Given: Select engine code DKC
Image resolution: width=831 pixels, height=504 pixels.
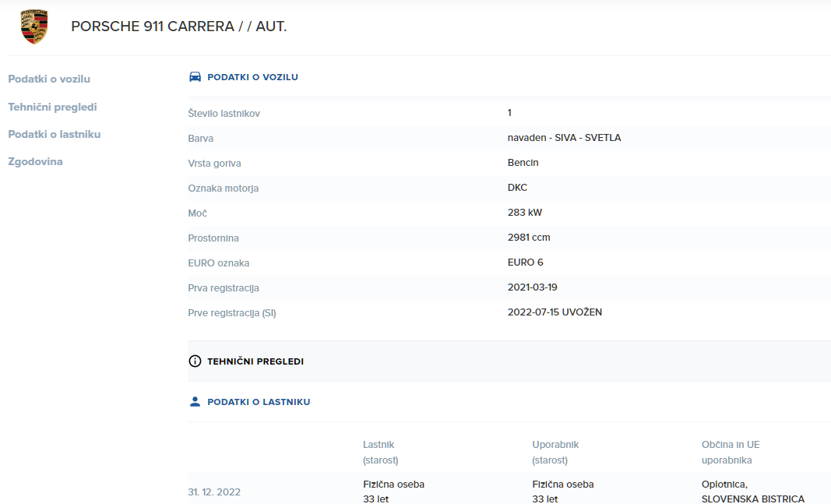Looking at the screenshot, I should 517,188.
